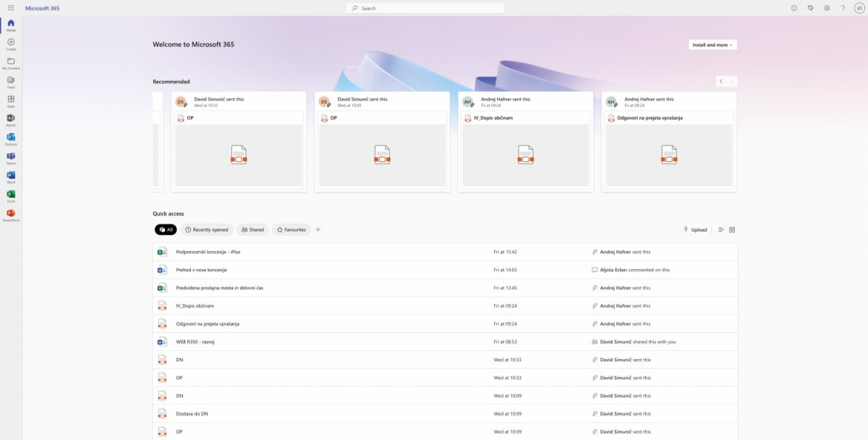Open Apps in the sidebar

tap(11, 101)
